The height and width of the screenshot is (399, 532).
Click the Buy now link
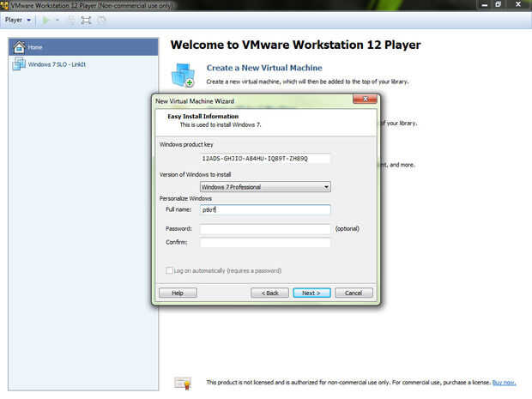click(x=504, y=383)
